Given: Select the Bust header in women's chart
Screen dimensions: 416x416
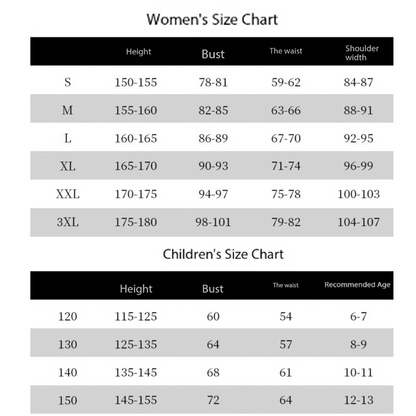Looking at the screenshot, I should 213,54.
